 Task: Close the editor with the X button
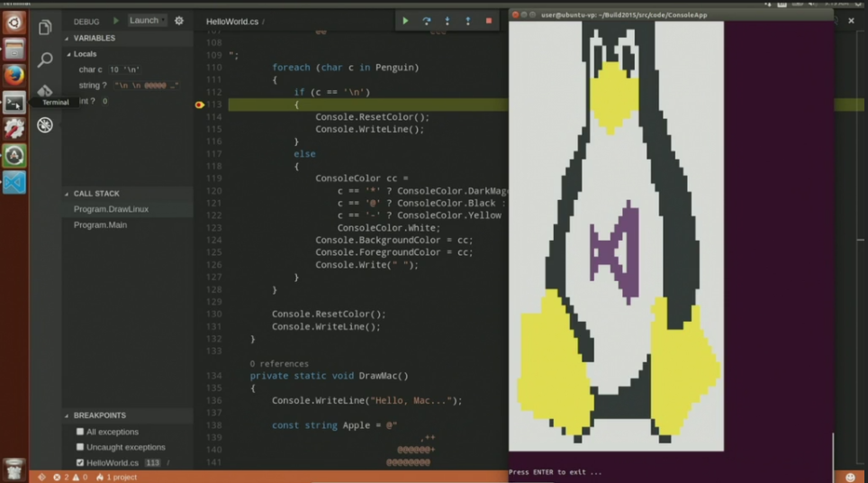tap(851, 21)
